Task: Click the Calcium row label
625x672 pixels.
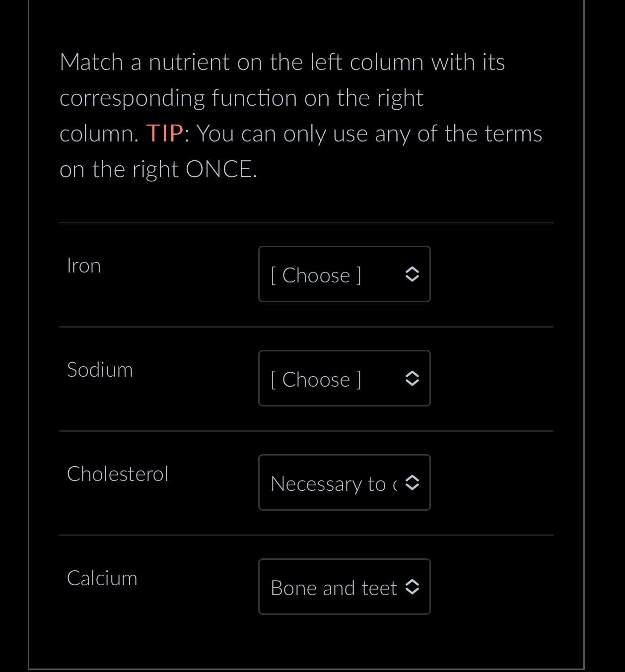Action: coord(102,578)
